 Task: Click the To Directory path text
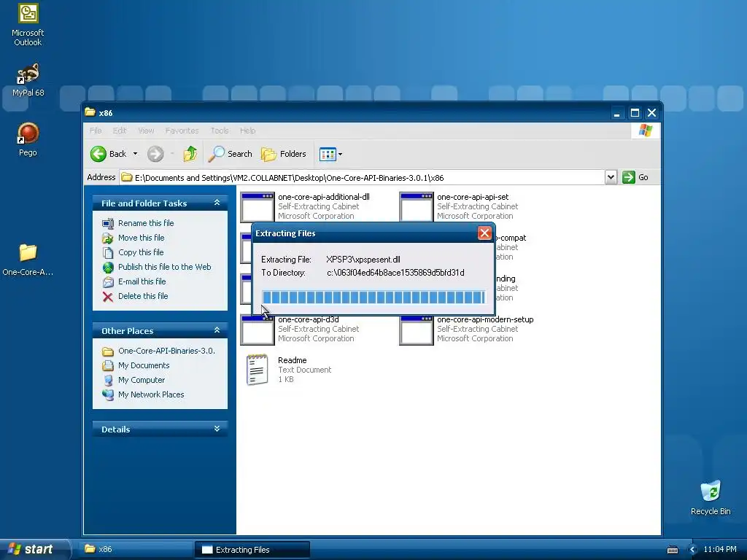(x=395, y=273)
